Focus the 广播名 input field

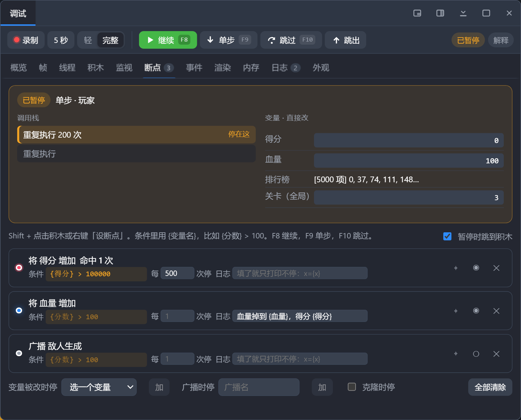tap(259, 387)
